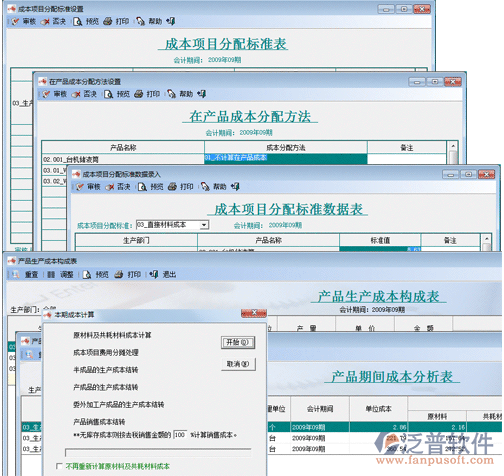This screenshot has width=504, height=476.
Task: Click 调整 icon in 产品生产成本构成表 toolbar
Action: point(51,275)
